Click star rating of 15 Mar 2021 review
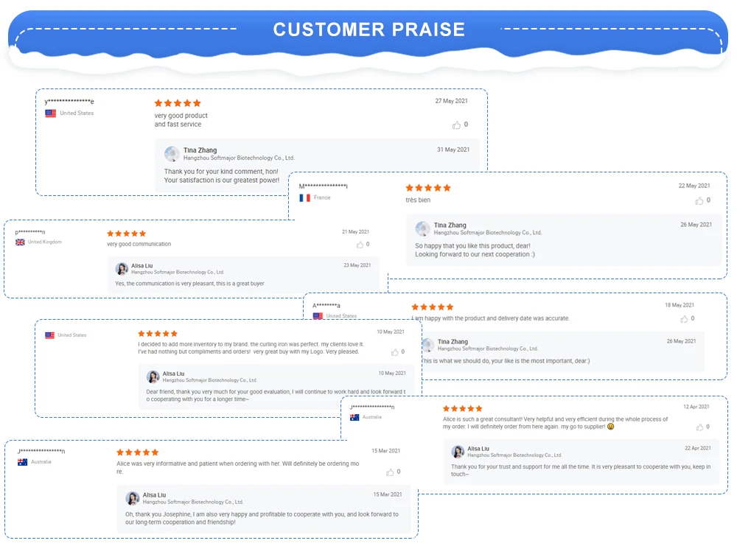The height and width of the screenshot is (560, 737). 137,452
